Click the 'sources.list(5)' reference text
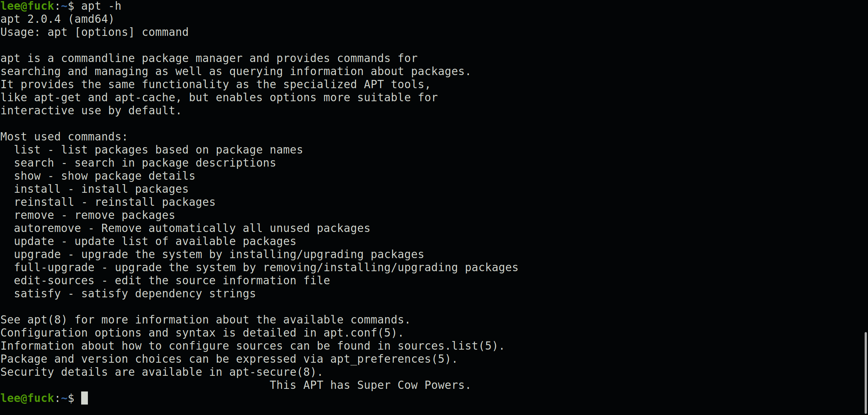This screenshot has height=415, width=868. point(448,346)
